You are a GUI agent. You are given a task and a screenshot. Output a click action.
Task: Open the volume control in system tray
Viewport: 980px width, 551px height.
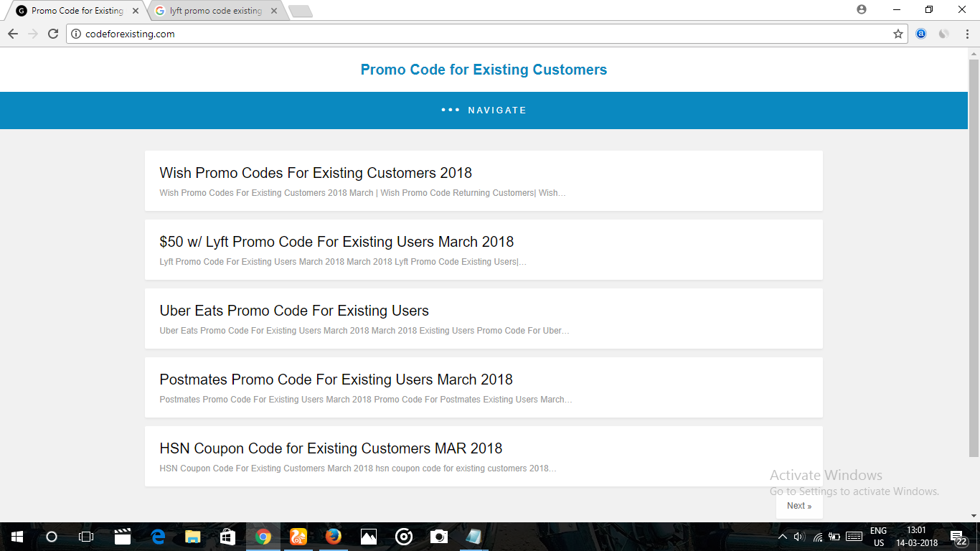pyautogui.click(x=800, y=537)
